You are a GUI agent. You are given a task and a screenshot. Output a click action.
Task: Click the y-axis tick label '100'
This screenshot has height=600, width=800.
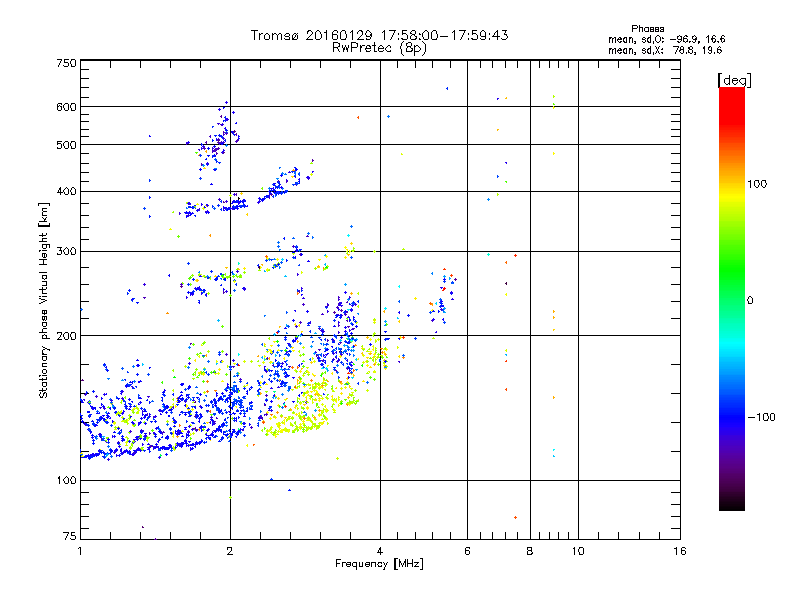(66, 480)
